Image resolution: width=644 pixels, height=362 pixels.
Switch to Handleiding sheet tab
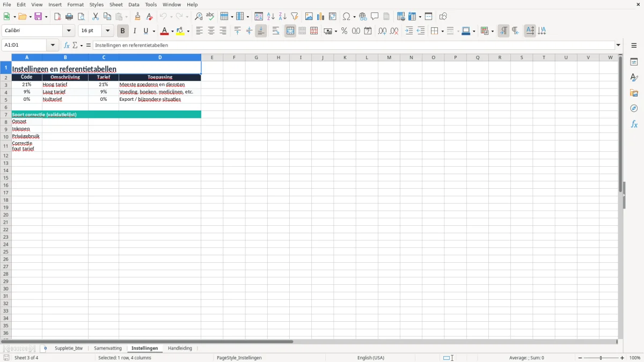point(180,348)
